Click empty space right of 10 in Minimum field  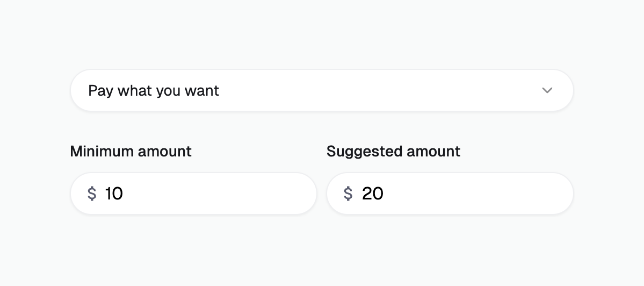(x=226, y=194)
